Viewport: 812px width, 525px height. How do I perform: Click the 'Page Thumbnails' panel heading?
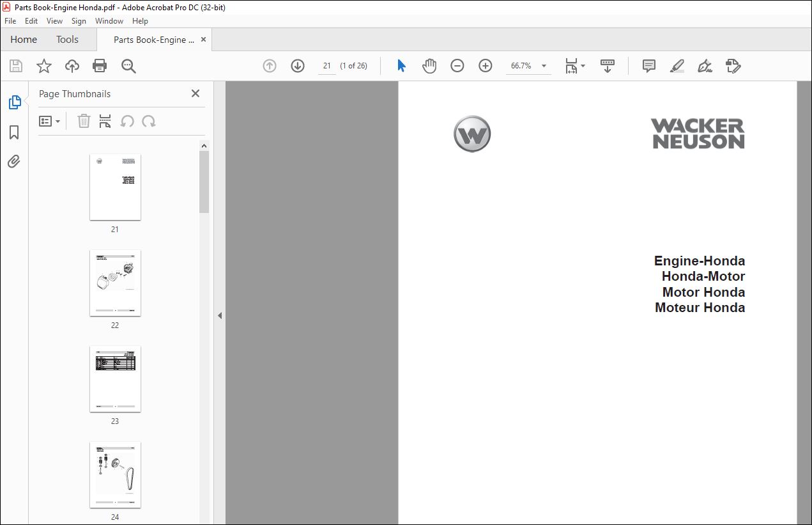click(x=75, y=94)
